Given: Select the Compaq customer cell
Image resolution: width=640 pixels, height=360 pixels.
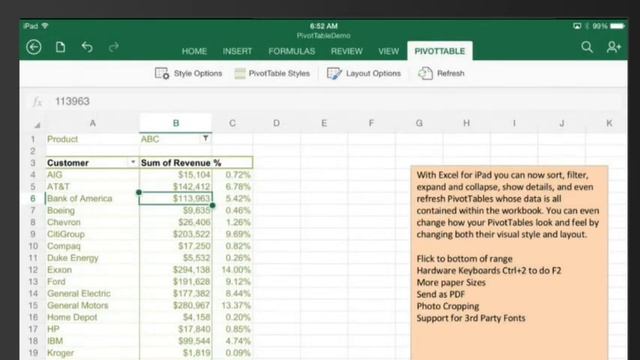Looking at the screenshot, I should 93,246.
